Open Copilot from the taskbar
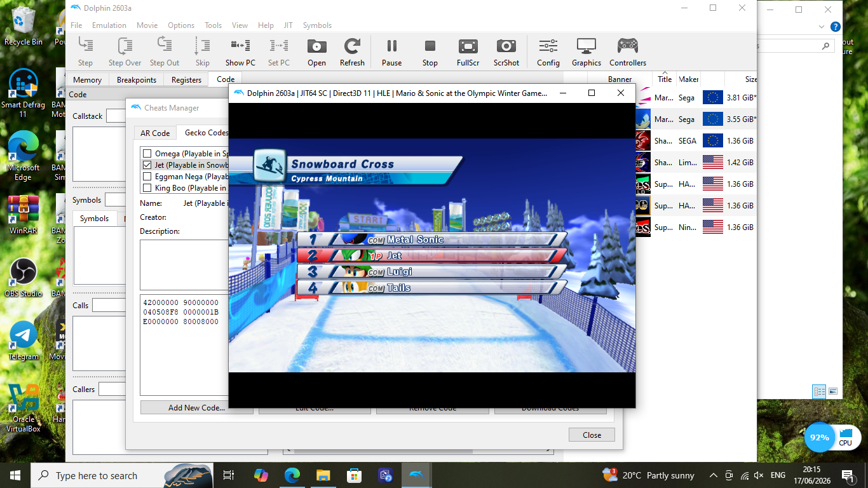 coord(261,475)
